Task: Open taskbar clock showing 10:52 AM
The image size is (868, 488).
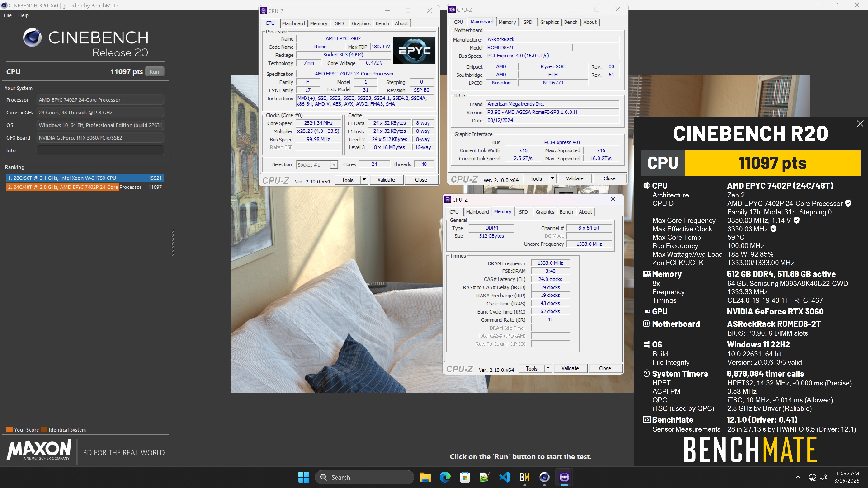Action: click(847, 477)
